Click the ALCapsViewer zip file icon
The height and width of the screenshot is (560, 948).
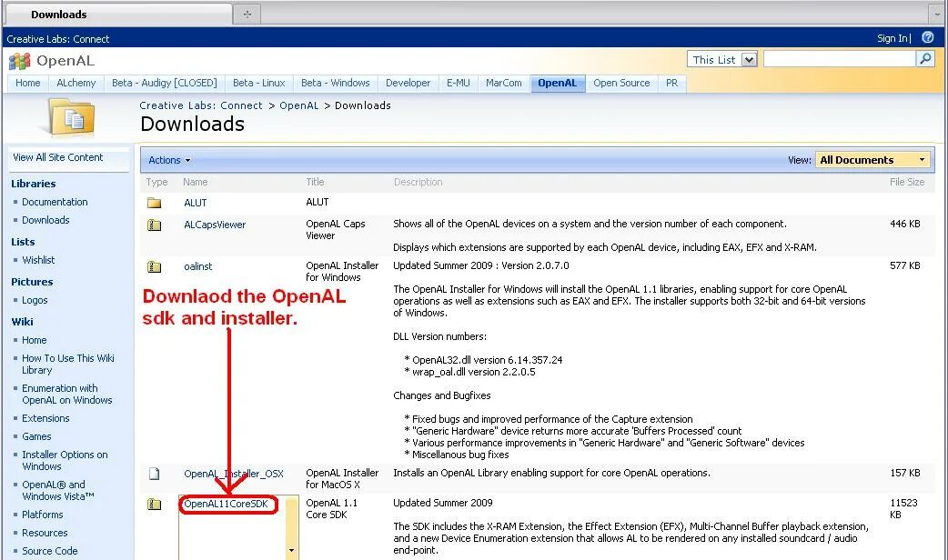154,225
